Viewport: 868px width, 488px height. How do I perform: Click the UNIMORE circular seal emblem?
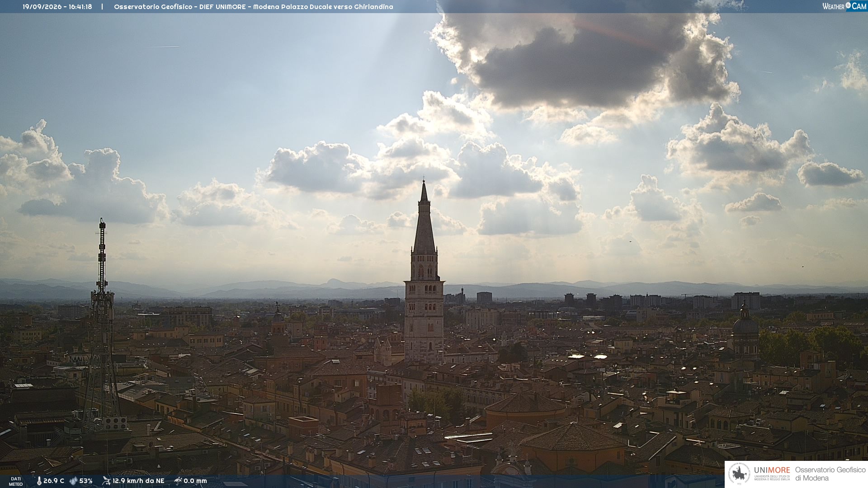(740, 474)
